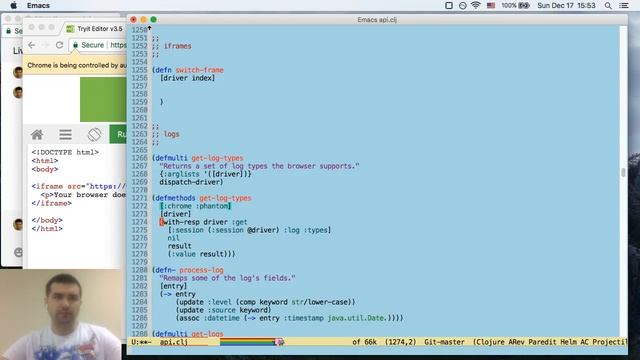This screenshot has height=360, width=640.
Task: Click the Time Machine clock icon
Action: [x=462, y=5]
